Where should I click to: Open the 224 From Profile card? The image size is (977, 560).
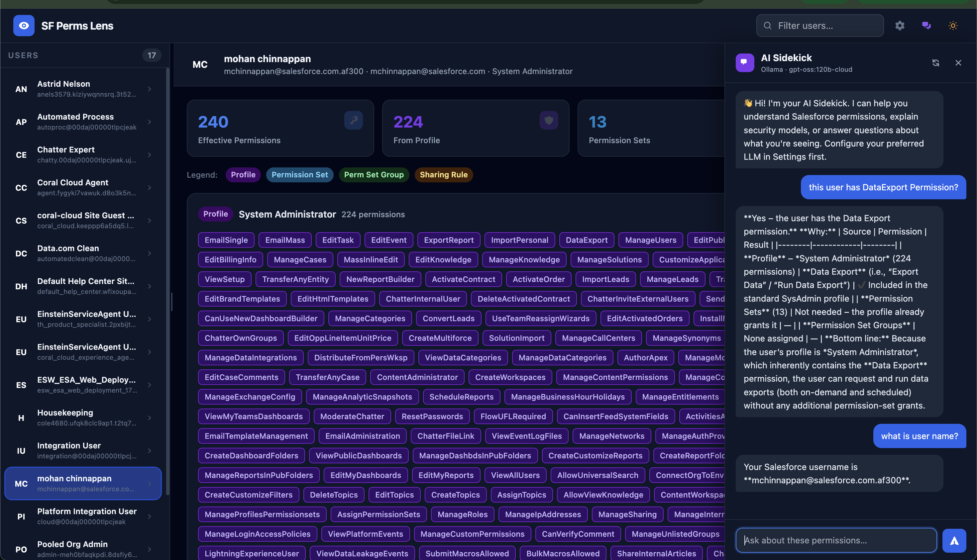pos(476,129)
